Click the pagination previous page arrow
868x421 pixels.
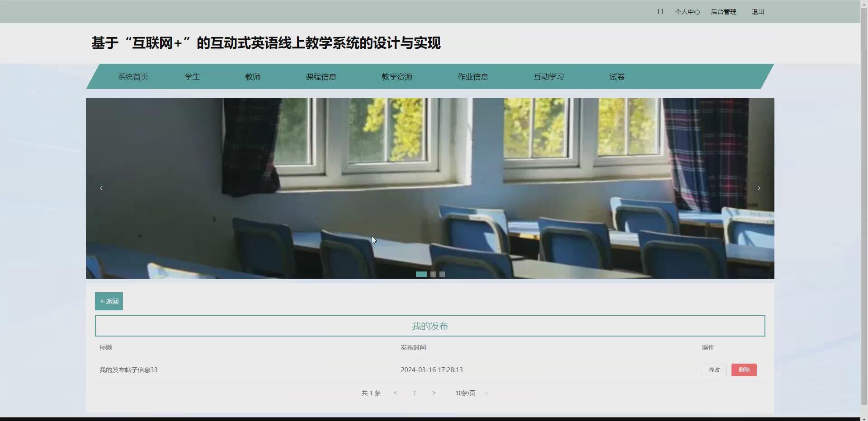coord(396,393)
